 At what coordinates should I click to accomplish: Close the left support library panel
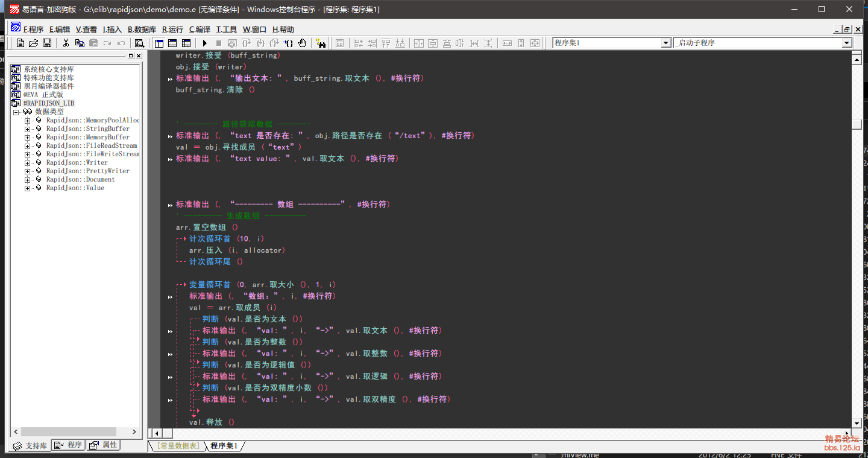(x=138, y=56)
